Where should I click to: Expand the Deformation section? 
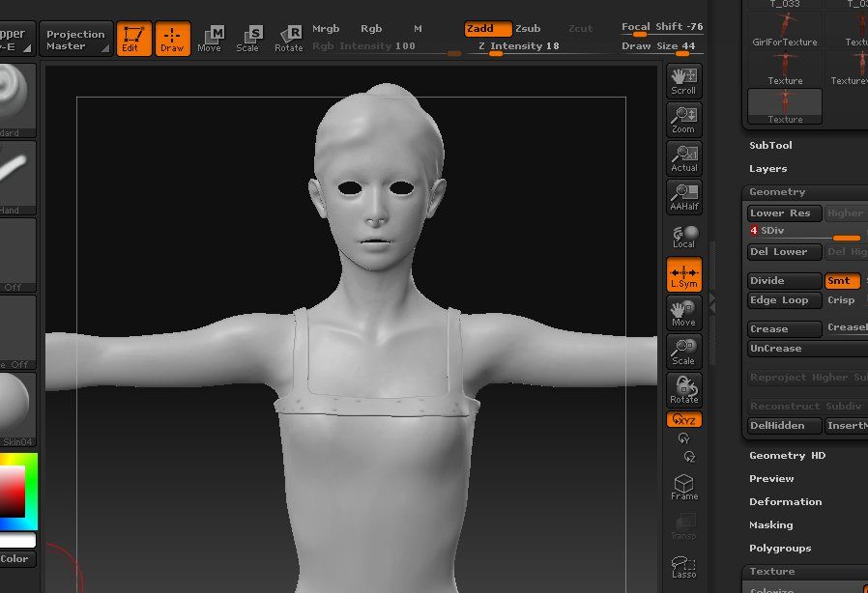click(x=785, y=502)
